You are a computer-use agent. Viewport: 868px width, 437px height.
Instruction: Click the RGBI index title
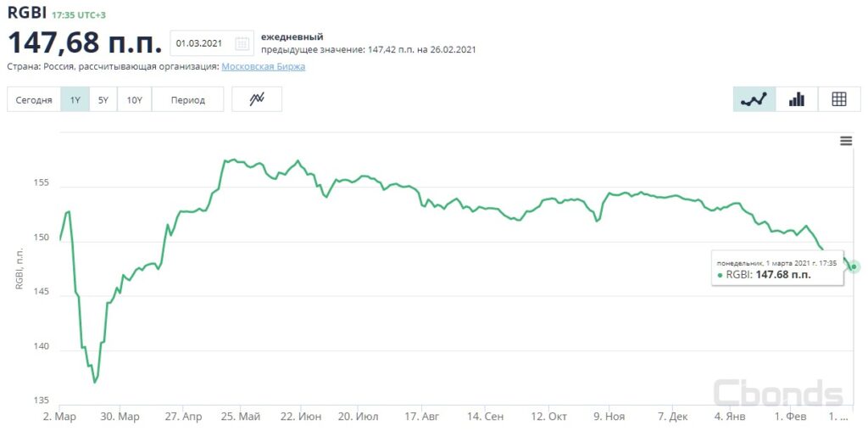click(x=26, y=14)
